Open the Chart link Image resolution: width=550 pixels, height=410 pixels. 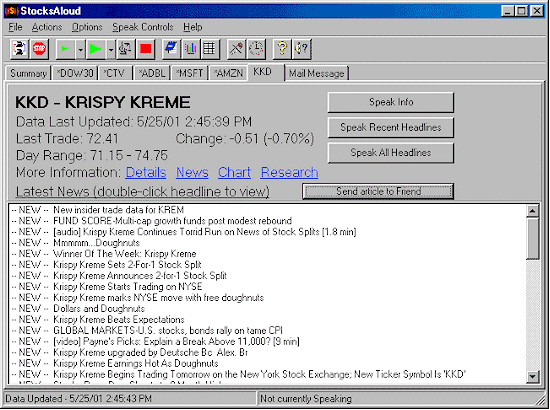234,172
